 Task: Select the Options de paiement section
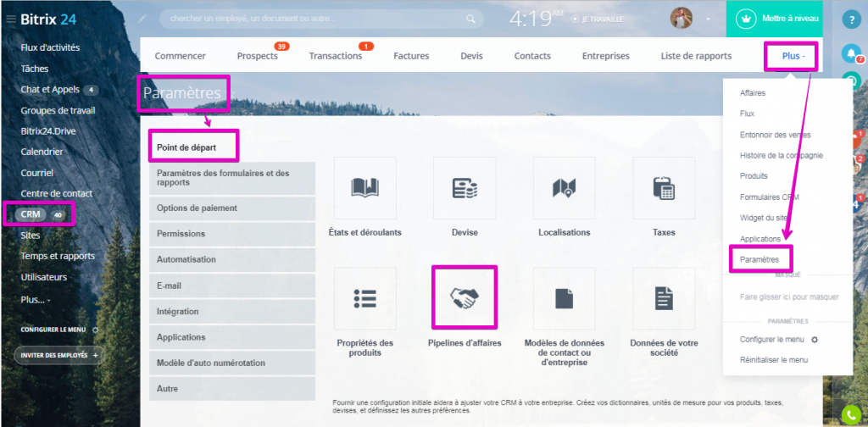click(x=232, y=208)
